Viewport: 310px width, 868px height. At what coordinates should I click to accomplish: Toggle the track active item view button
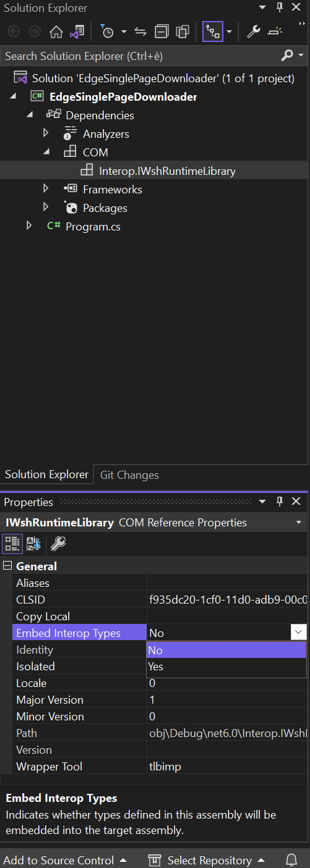tap(213, 32)
